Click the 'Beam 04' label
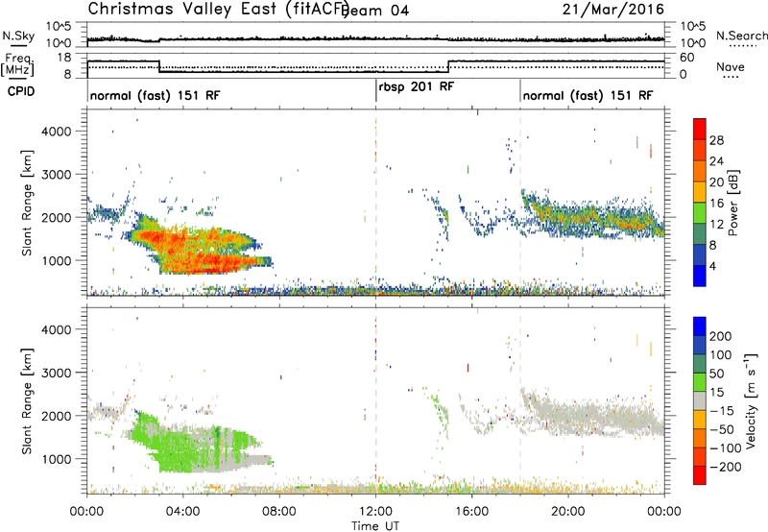Viewport: 768px width, 532px height. (376, 11)
